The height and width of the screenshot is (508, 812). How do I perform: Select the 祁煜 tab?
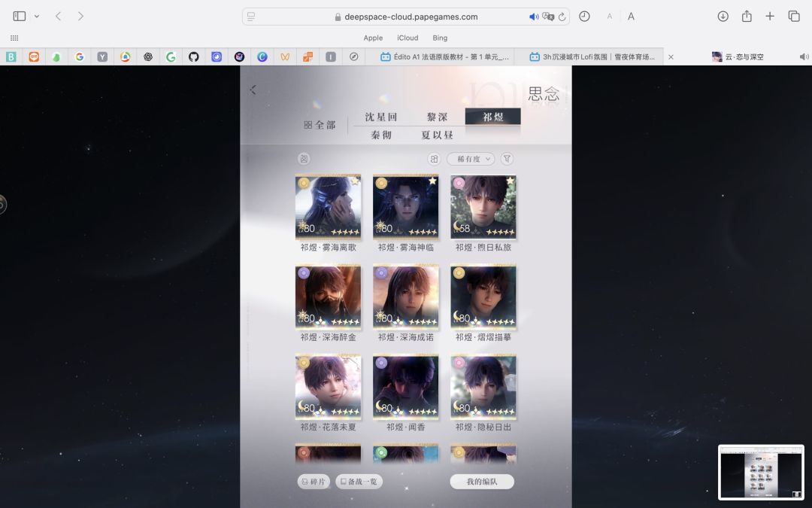pos(493,117)
